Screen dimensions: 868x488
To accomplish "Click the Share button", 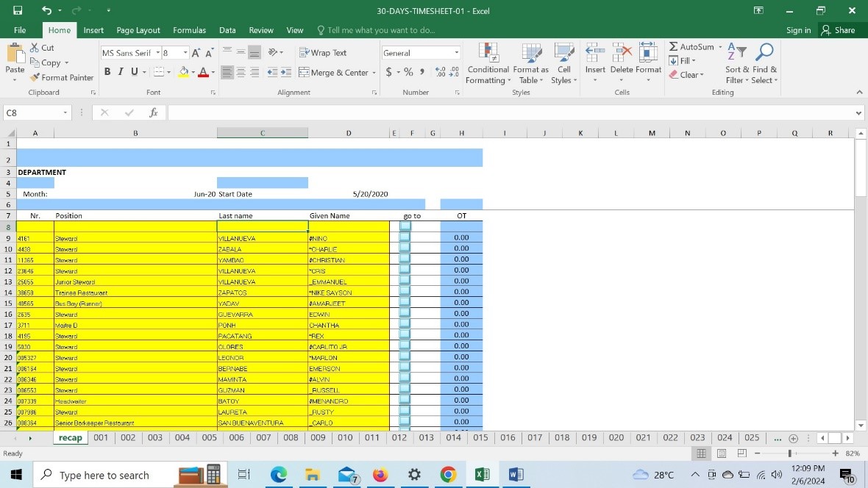I will (838, 30).
